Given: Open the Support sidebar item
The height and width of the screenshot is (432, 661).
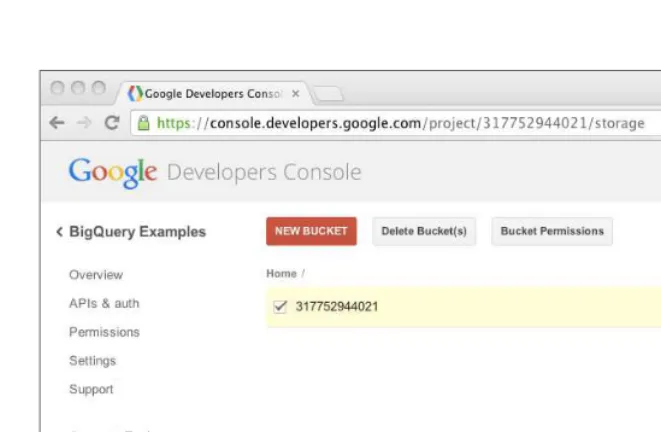Looking at the screenshot, I should pyautogui.click(x=91, y=389).
